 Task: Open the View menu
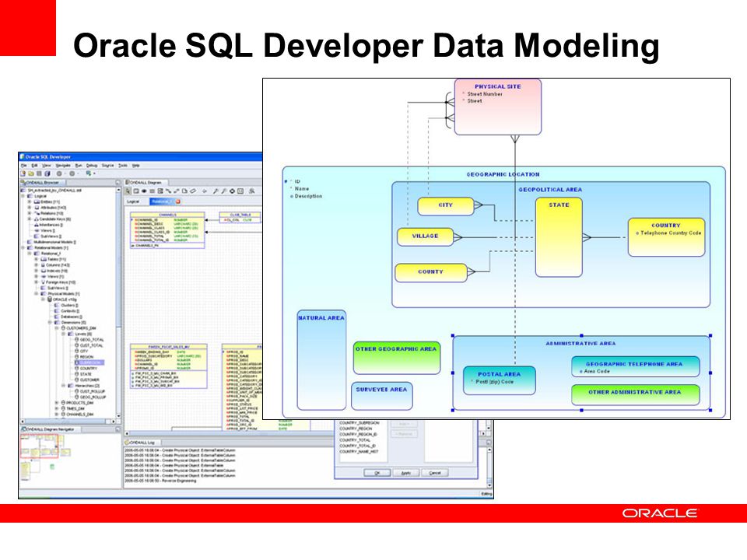pyautogui.click(x=47, y=165)
